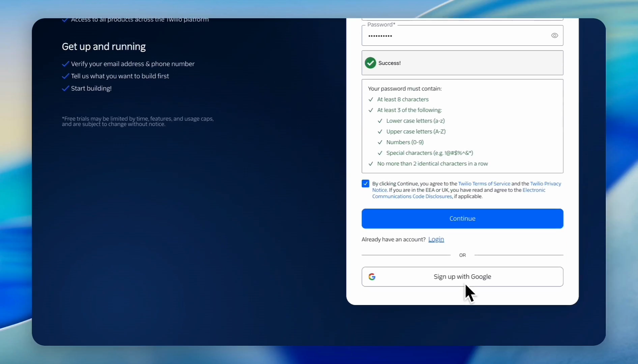Screen dimensions: 638x364
Task: Open the Login link
Action: tap(436, 239)
